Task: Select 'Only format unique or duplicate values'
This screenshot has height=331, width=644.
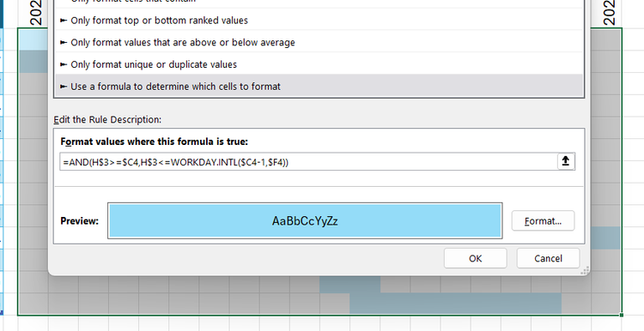Action: tap(319, 64)
